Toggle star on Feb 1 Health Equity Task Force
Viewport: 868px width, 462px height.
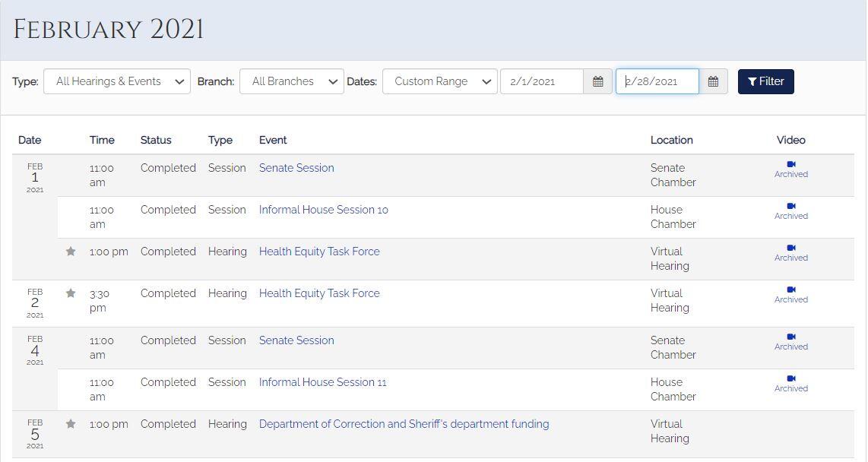click(71, 252)
